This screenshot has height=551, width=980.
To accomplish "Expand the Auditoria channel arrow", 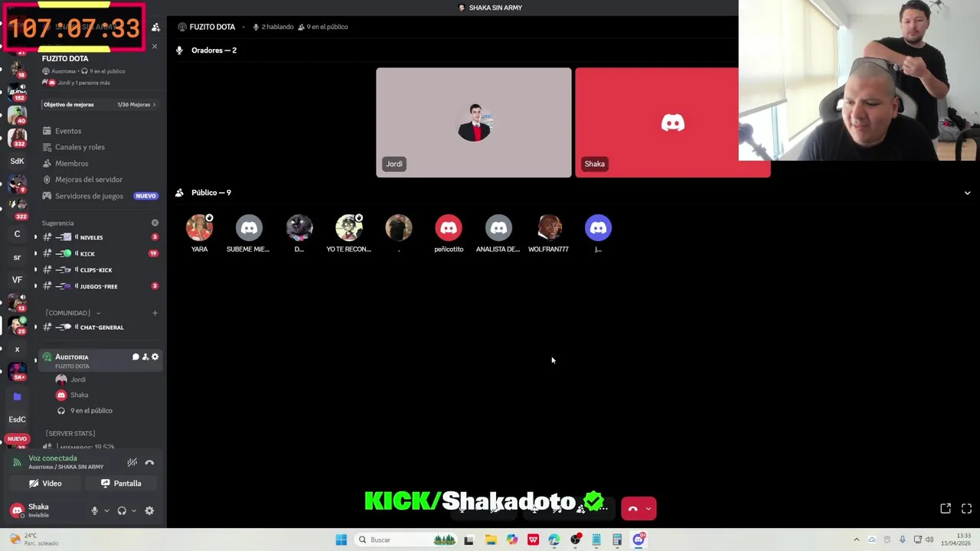I will pyautogui.click(x=34, y=360).
